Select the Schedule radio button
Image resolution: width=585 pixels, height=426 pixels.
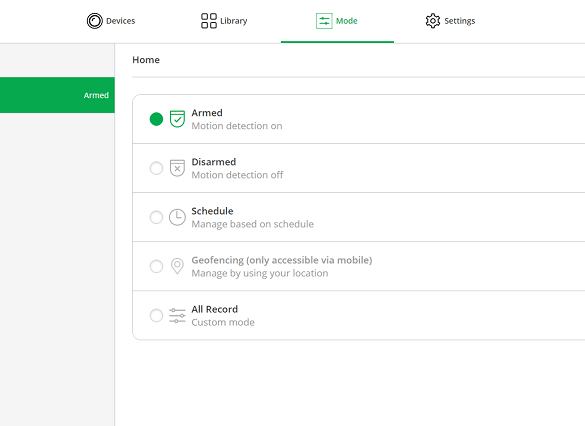point(156,217)
